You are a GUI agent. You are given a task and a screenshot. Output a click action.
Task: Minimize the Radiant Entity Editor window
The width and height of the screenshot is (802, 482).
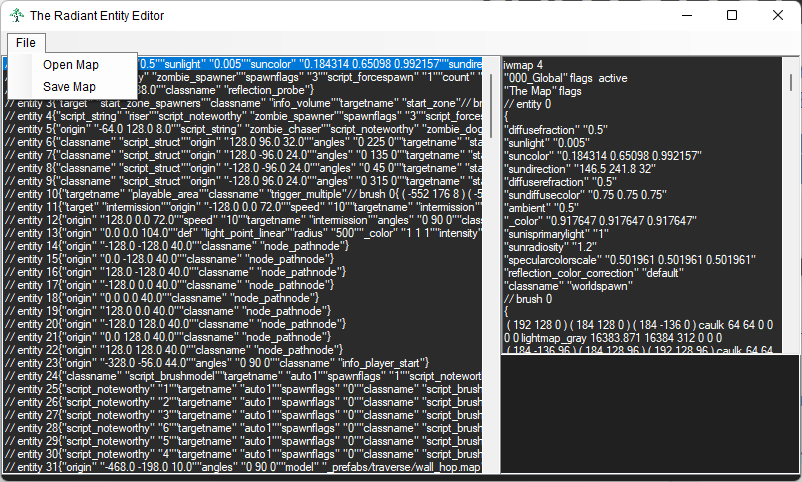(x=687, y=15)
